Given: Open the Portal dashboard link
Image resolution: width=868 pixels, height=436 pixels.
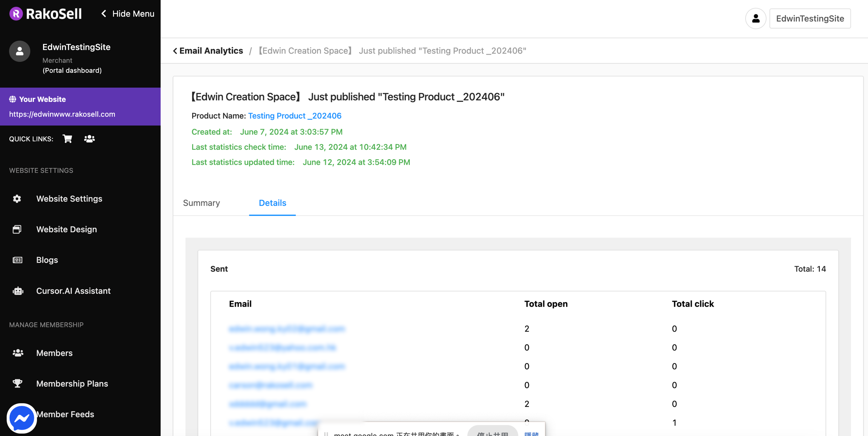Looking at the screenshot, I should coord(72,71).
